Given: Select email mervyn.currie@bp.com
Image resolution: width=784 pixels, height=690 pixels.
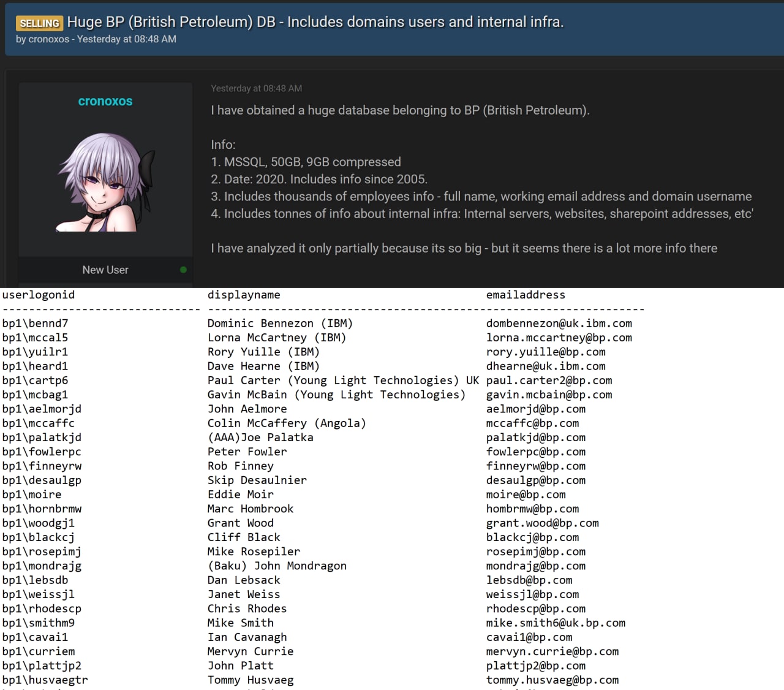Looking at the screenshot, I should click(552, 651).
